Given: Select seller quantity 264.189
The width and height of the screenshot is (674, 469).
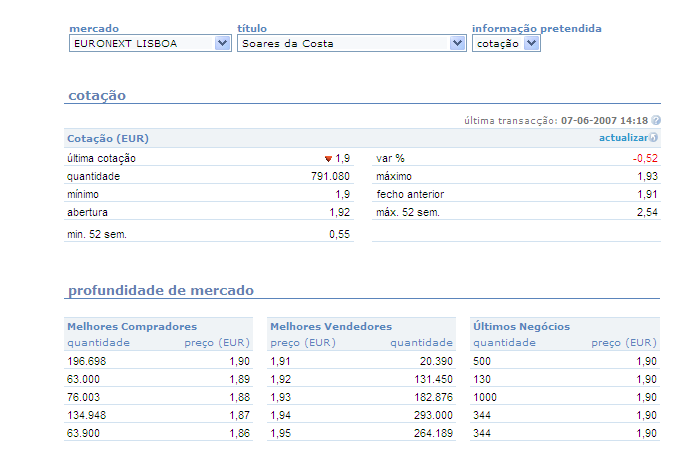Looking at the screenshot, I should [433, 433].
